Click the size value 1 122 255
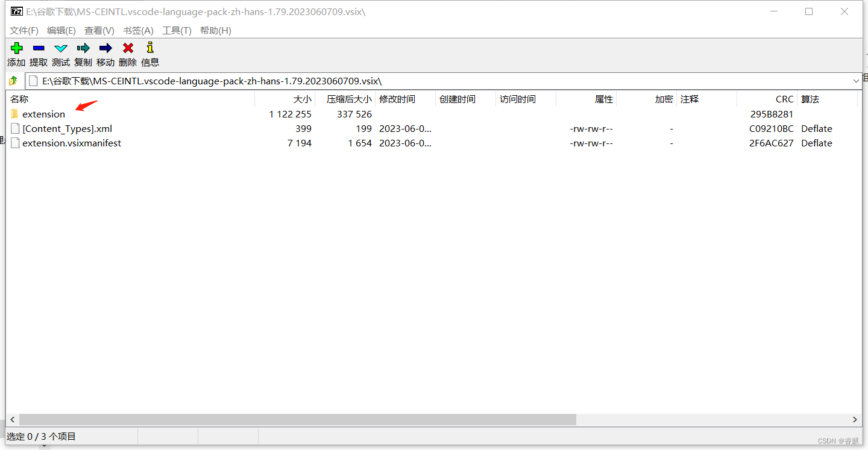Image resolution: width=868 pixels, height=450 pixels. pyautogui.click(x=290, y=114)
